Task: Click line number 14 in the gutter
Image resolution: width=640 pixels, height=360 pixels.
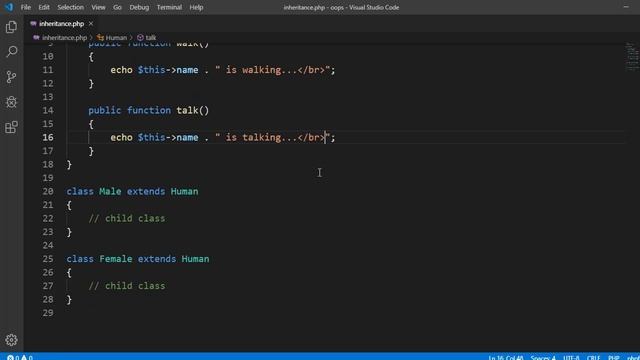Action: 48,110
